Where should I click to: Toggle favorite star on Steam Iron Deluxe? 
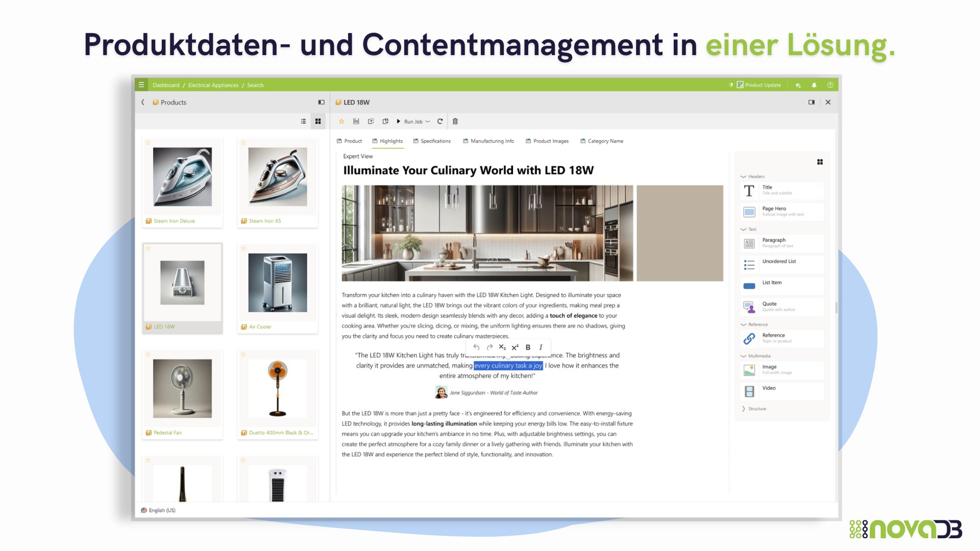click(x=148, y=143)
